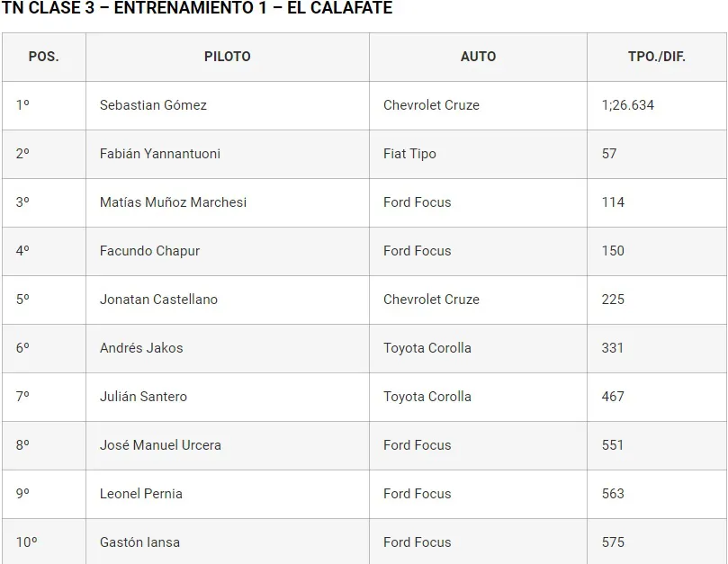The width and height of the screenshot is (728, 564).
Task: Click the Fiat Tipo car cell
Action: pyautogui.click(x=409, y=154)
